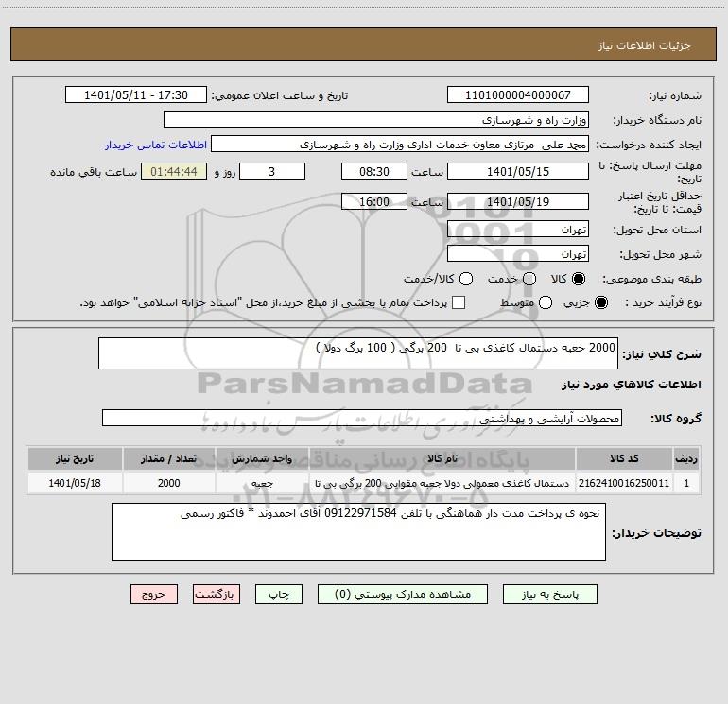Click the delivery province field تهران
This screenshot has width=728, height=704.
[518, 230]
